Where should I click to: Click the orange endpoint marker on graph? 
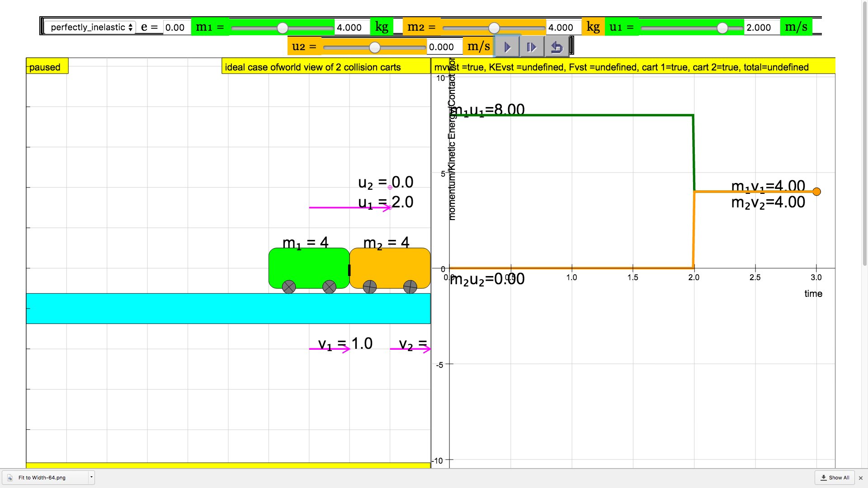point(816,192)
